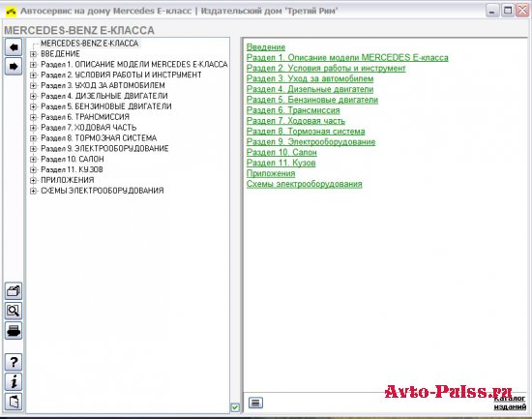Open link Схемы электрооборудования
This screenshot has width=532, height=419.
pyautogui.click(x=305, y=184)
